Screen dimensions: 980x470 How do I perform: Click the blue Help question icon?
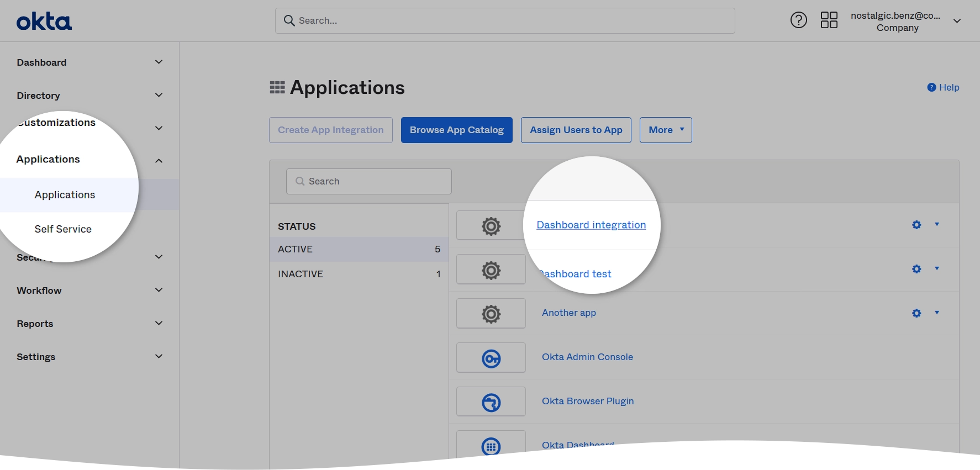point(931,87)
